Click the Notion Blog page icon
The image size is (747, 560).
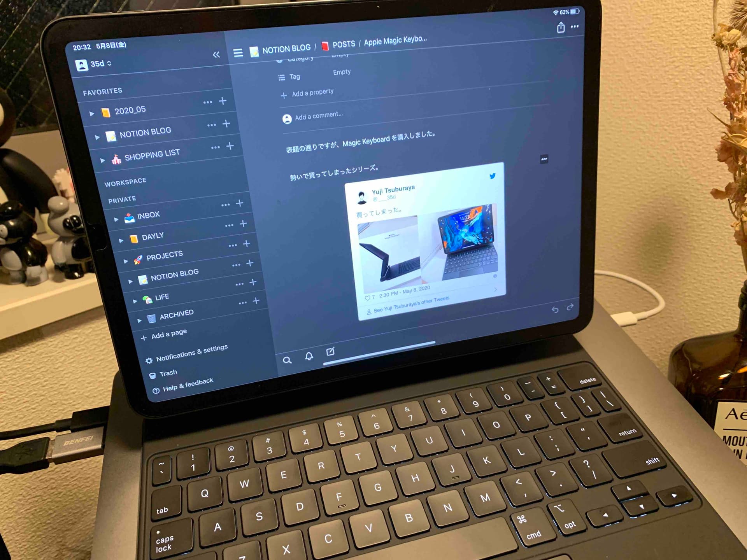(107, 131)
